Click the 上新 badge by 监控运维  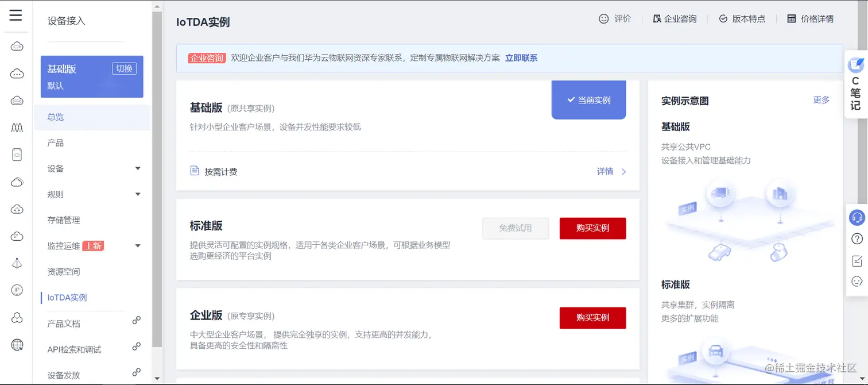point(93,246)
